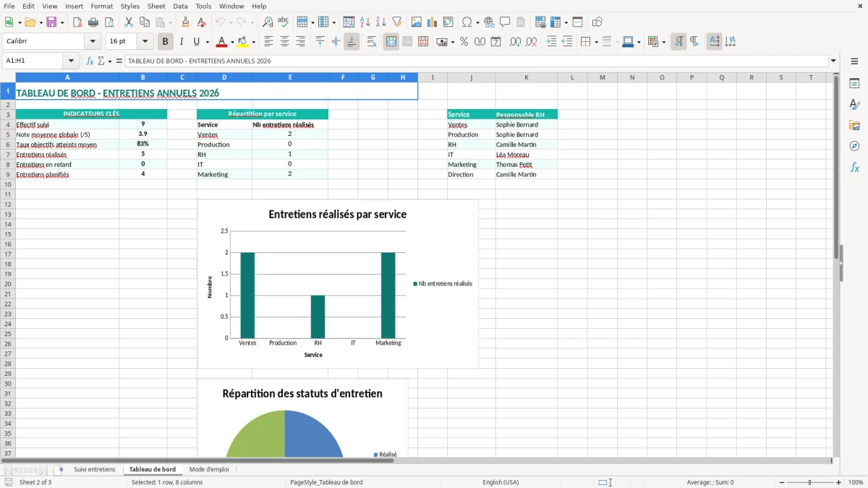868x488 pixels.
Task: Click Increase Indent icon
Action: (x=551, y=42)
